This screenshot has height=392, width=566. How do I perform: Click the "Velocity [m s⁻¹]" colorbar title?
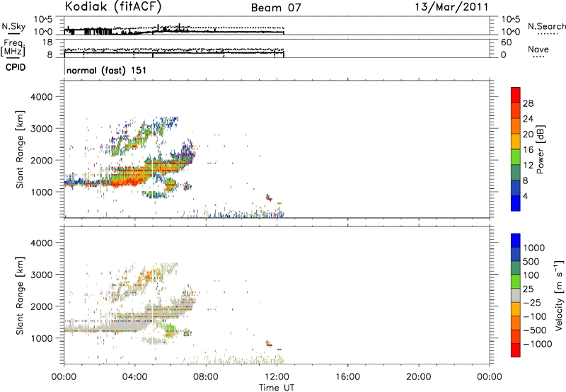tap(559, 295)
